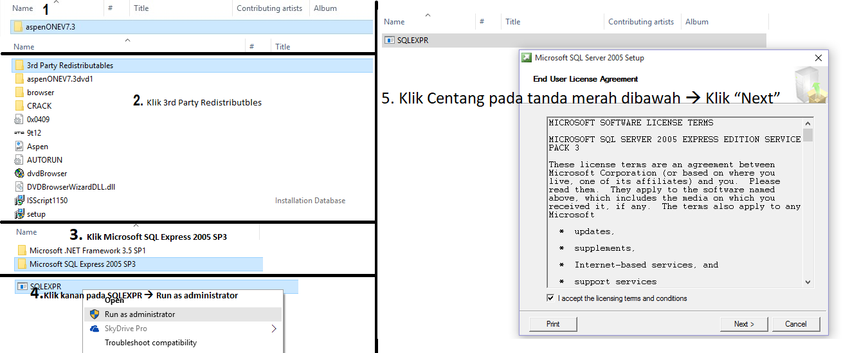Launch the dvdBrowser application icon
Screen dimensions: 868x353
point(19,174)
